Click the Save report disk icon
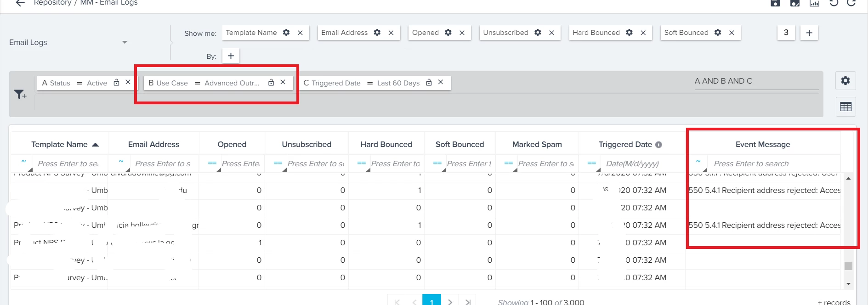 click(x=775, y=3)
